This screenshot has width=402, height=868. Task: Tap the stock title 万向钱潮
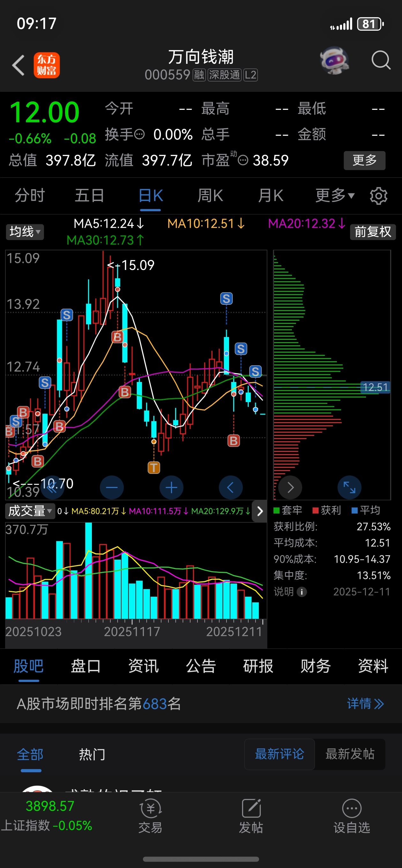point(201,56)
